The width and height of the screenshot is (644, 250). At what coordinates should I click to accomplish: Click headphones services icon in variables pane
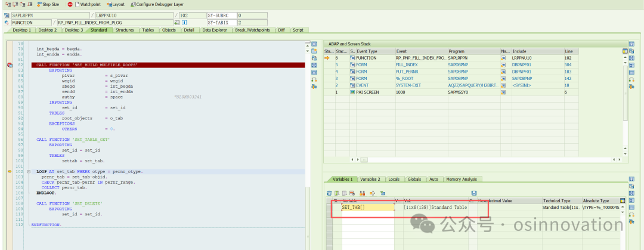tap(631, 215)
